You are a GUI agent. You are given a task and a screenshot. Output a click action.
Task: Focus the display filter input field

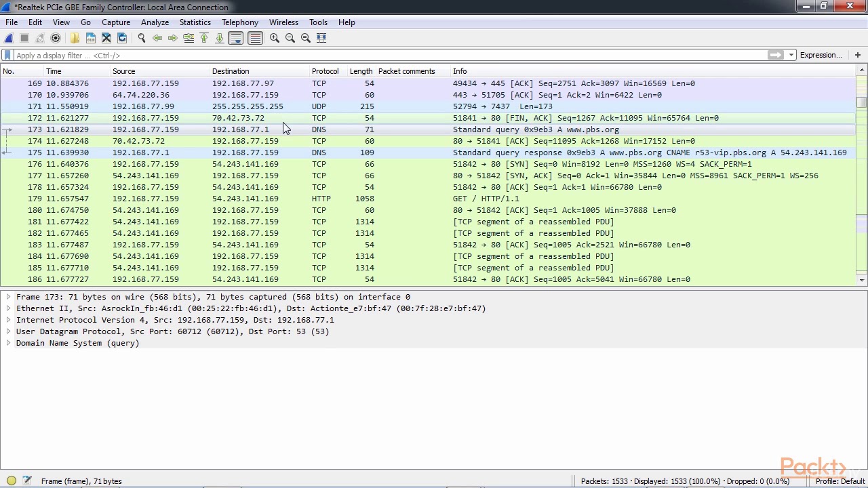coord(390,55)
